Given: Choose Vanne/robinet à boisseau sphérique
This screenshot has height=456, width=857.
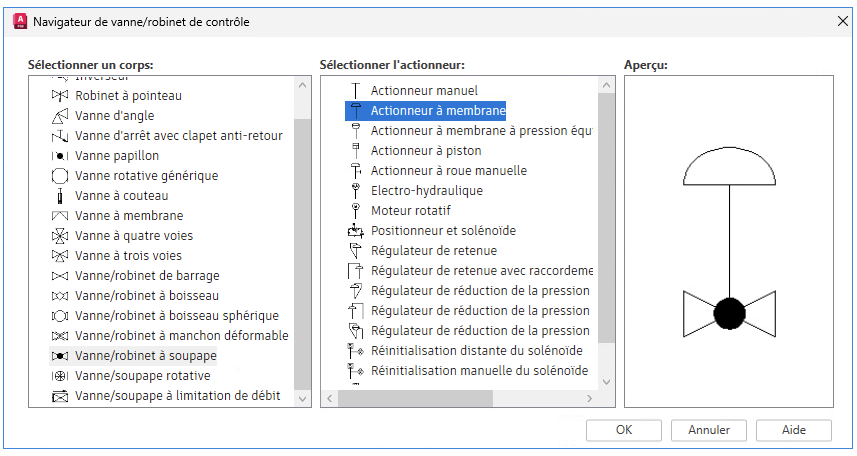Looking at the screenshot, I should (x=177, y=316).
